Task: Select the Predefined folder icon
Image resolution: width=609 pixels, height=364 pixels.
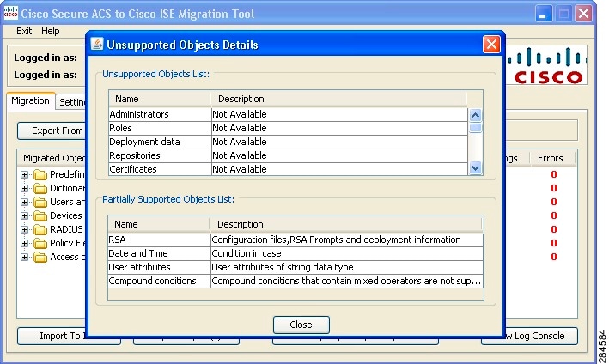Action: click(40, 174)
